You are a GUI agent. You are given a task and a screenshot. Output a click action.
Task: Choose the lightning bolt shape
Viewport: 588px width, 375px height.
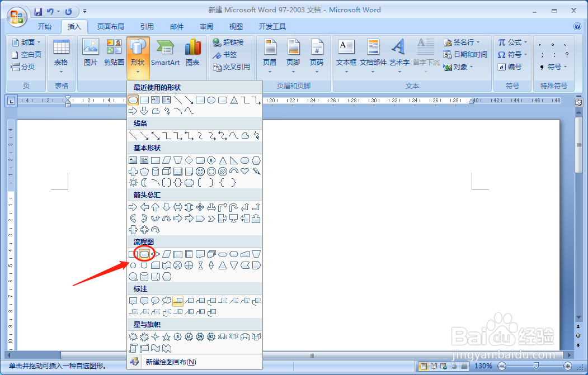[256, 171]
